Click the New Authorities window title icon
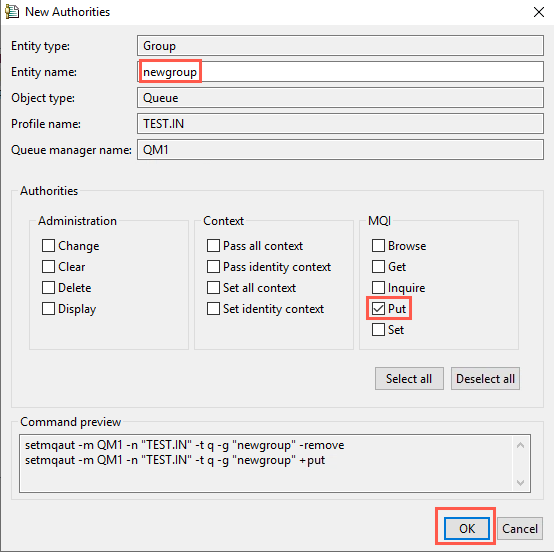 pyautogui.click(x=12, y=12)
